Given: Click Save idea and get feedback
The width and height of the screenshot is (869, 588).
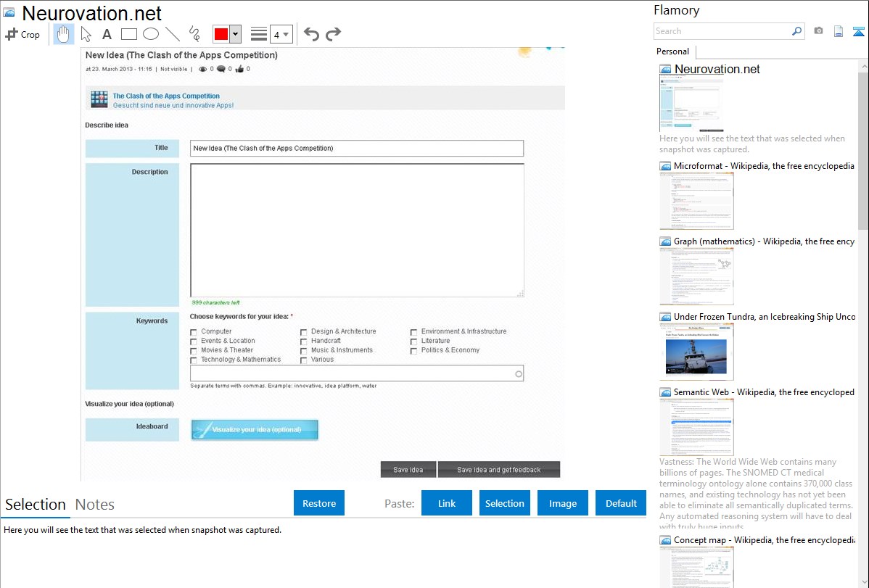Looking at the screenshot, I should click(x=499, y=469).
